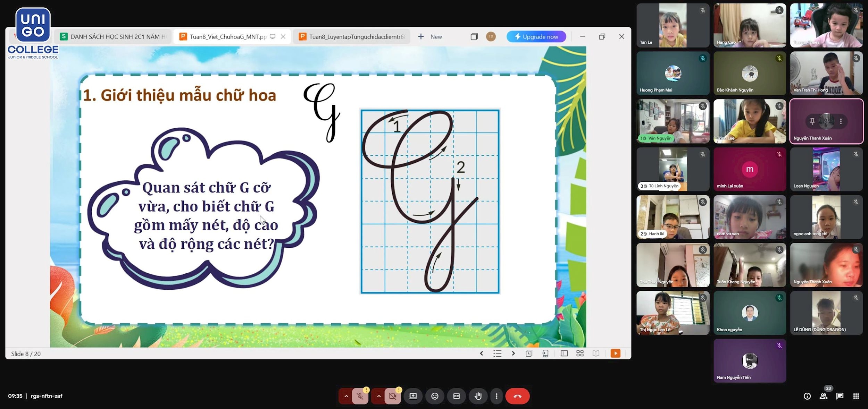868x409 pixels.
Task: Expand video settings arrow beside the camera
Action: (x=378, y=396)
